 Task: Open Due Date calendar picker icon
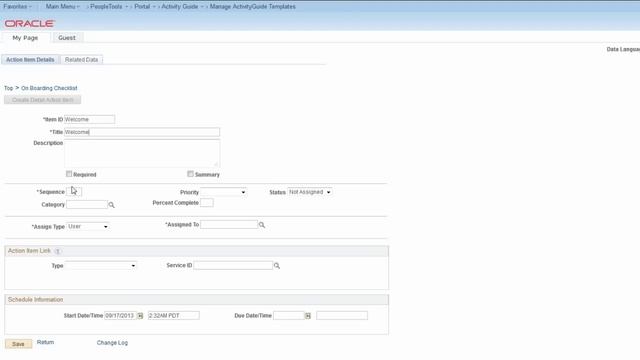(x=308, y=316)
